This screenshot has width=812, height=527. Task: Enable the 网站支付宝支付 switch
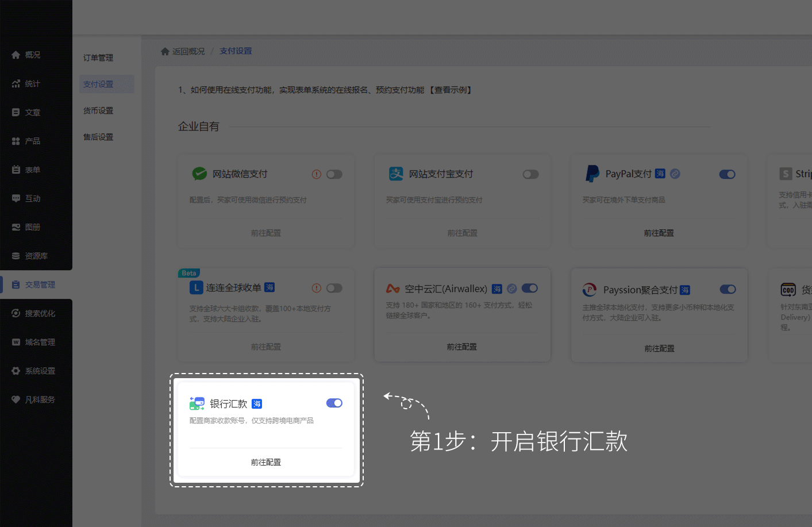530,174
